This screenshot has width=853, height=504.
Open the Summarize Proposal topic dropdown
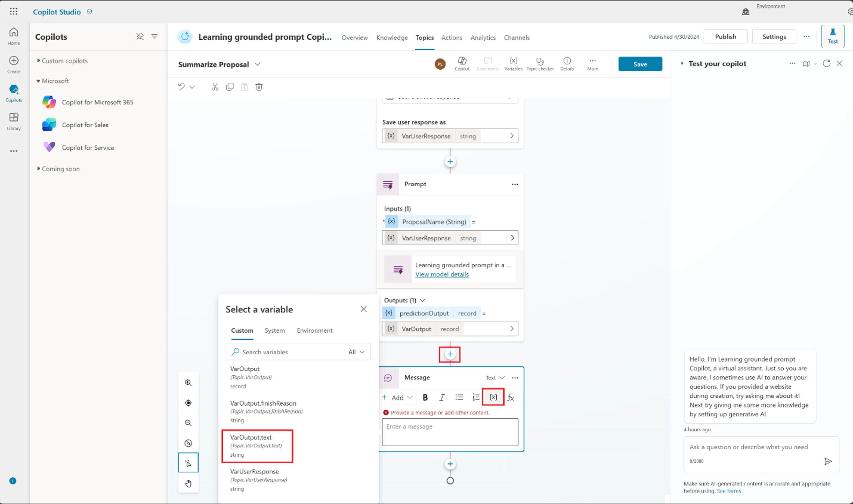(x=257, y=64)
